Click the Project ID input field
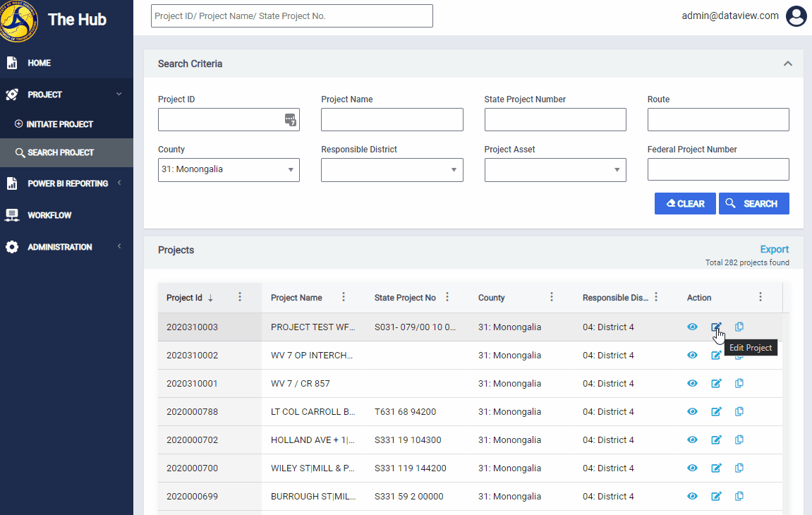Screen dimensions: 812x515 [229, 120]
